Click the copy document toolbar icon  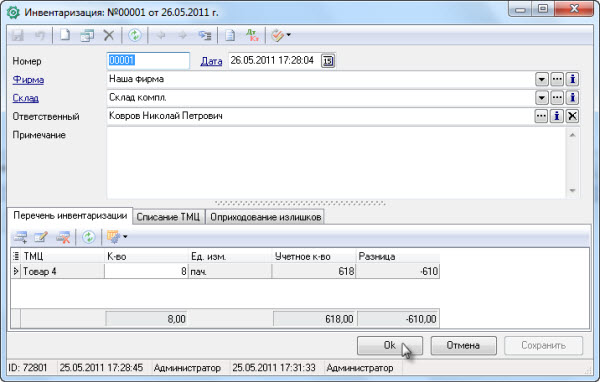(x=87, y=36)
